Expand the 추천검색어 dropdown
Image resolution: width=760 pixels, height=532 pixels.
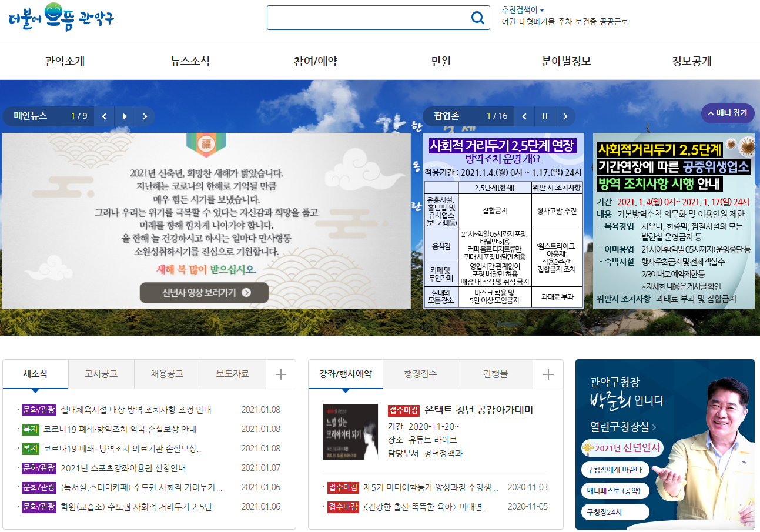click(523, 10)
